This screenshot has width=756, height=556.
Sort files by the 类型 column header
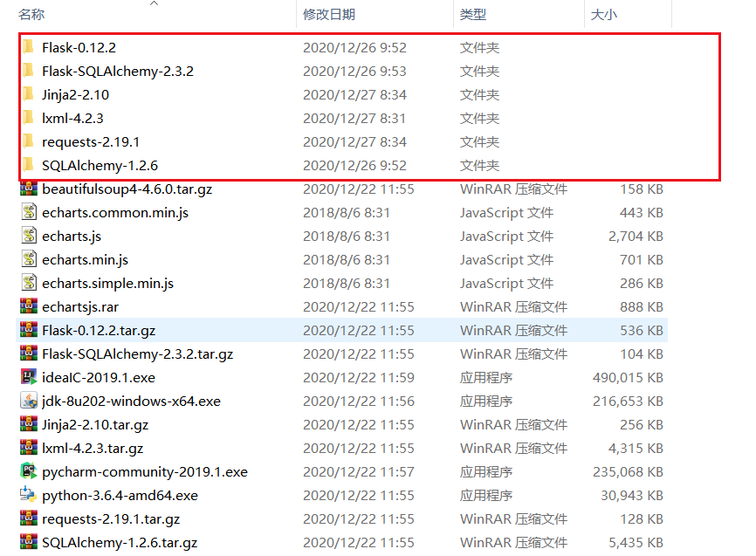[473, 15]
